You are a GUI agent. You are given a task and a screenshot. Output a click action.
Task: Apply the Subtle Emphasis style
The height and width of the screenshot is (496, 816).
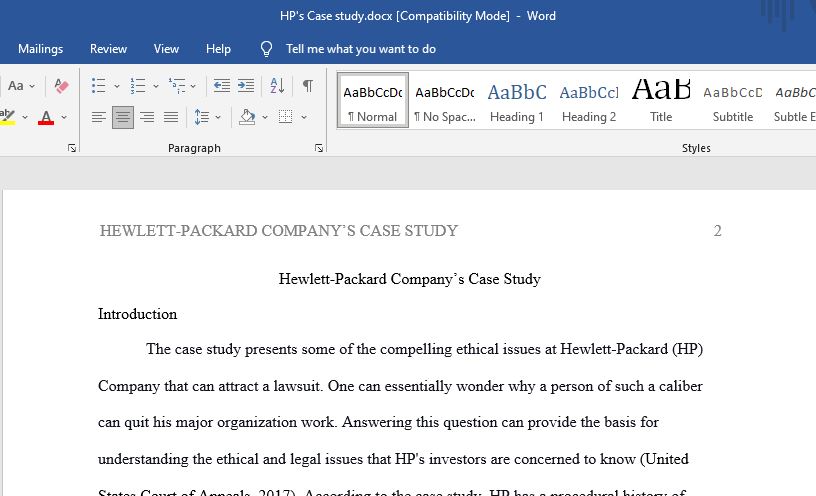point(794,100)
